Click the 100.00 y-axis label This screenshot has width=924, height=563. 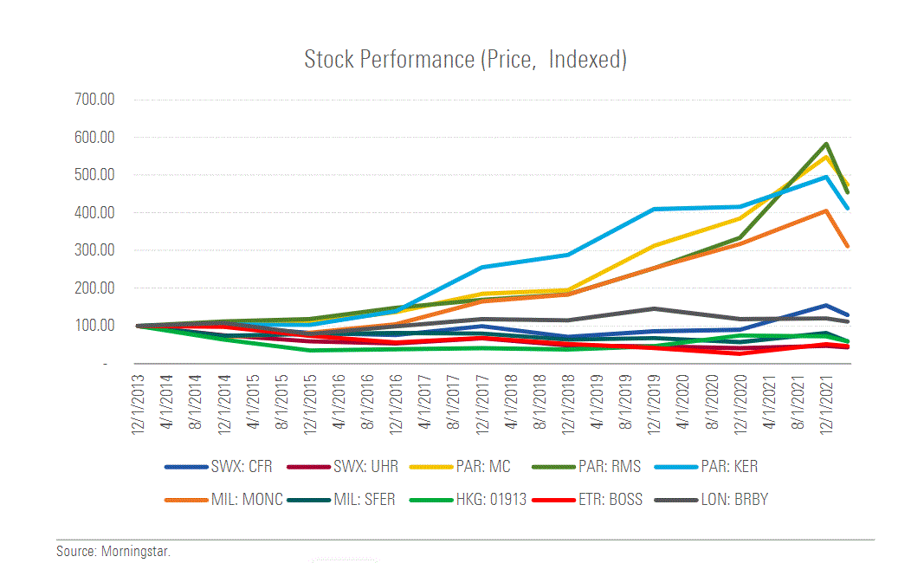pyautogui.click(x=95, y=326)
